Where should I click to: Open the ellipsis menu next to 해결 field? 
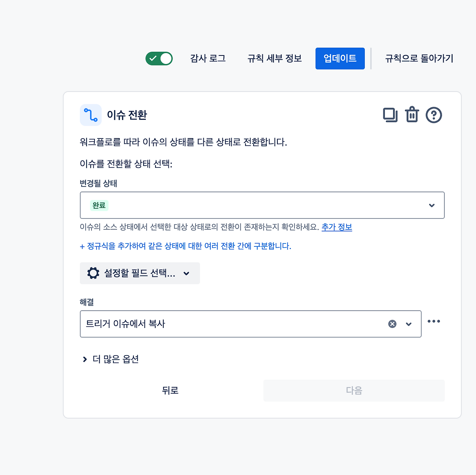(434, 321)
